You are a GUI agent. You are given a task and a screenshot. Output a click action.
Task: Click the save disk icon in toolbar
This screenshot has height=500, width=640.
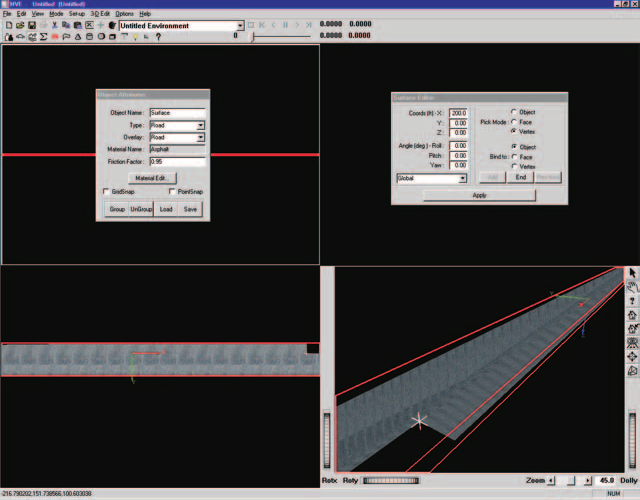32,25
